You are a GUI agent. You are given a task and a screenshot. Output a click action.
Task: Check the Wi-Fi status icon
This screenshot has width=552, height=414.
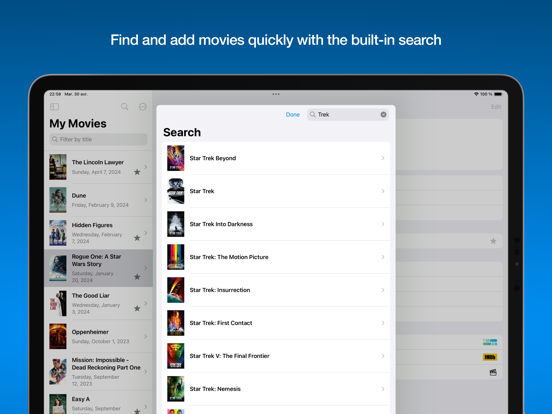coord(476,94)
